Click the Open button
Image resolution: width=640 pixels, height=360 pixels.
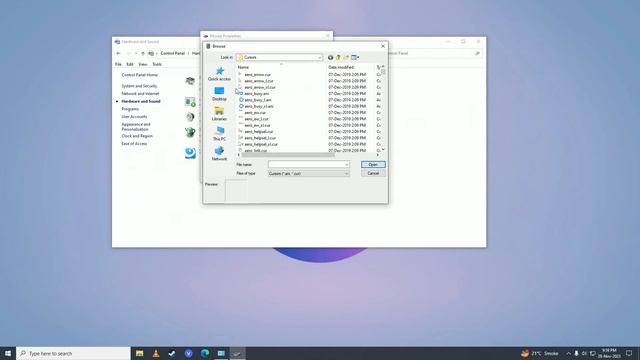pyautogui.click(x=373, y=164)
